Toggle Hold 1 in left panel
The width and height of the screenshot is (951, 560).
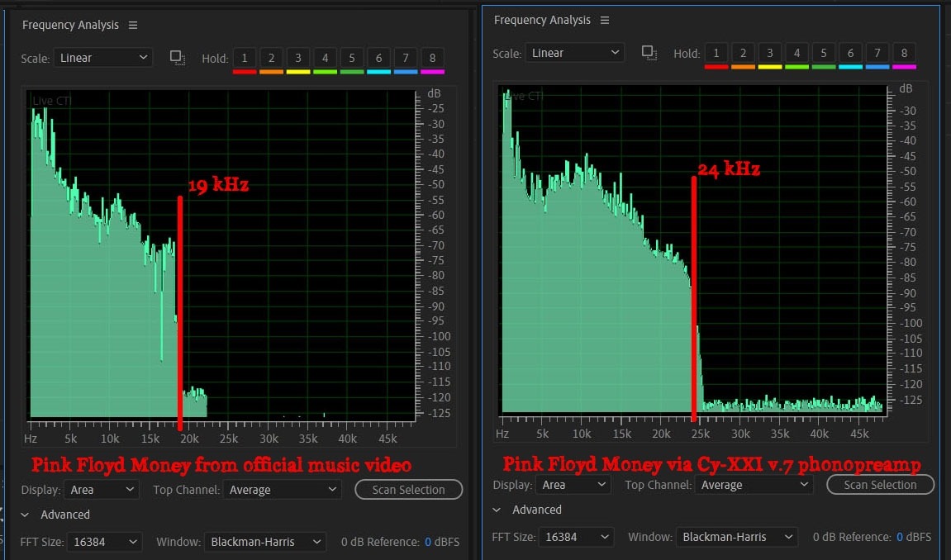point(245,58)
